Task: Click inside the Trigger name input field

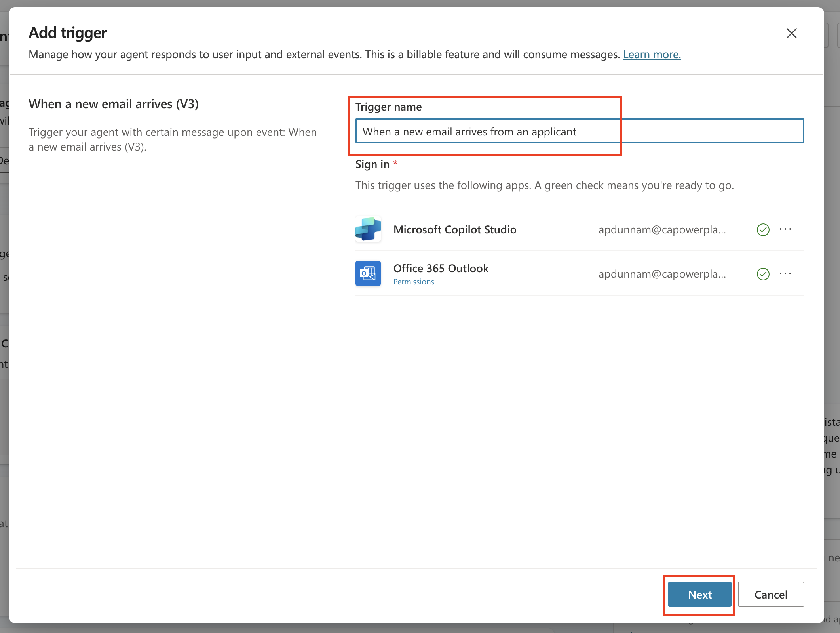Action: (580, 131)
